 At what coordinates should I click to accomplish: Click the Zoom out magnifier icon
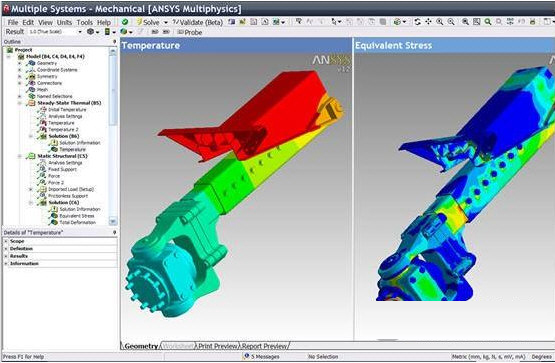coord(451,22)
